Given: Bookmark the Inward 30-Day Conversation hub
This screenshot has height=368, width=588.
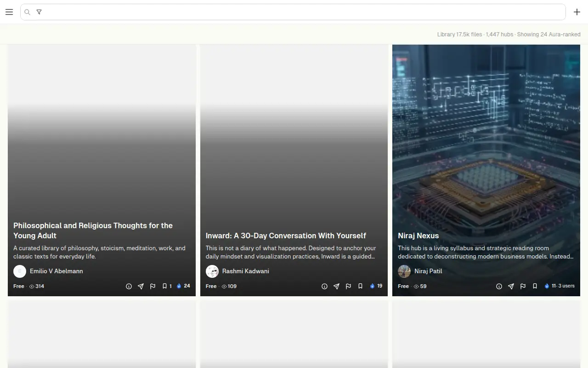Looking at the screenshot, I should [x=360, y=286].
